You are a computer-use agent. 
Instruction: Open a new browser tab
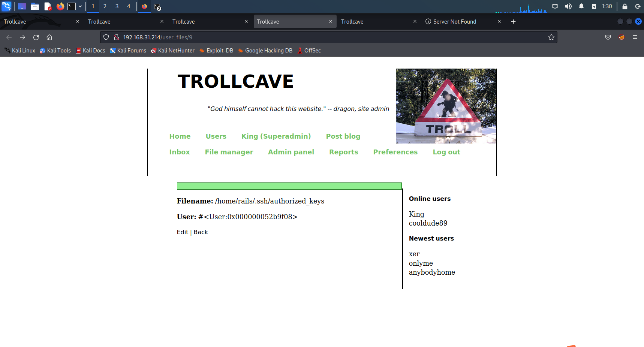click(514, 22)
